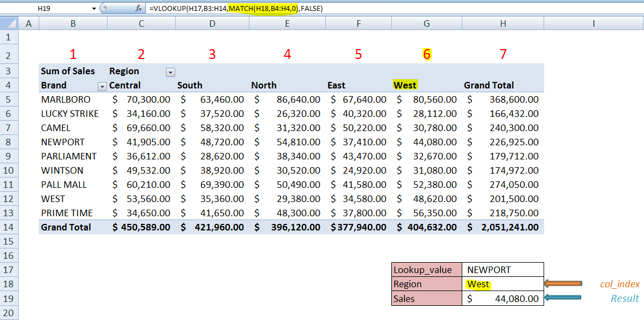This screenshot has width=644, height=320.
Task: Click the total cell 2,051,241.00
Action: 503,227
